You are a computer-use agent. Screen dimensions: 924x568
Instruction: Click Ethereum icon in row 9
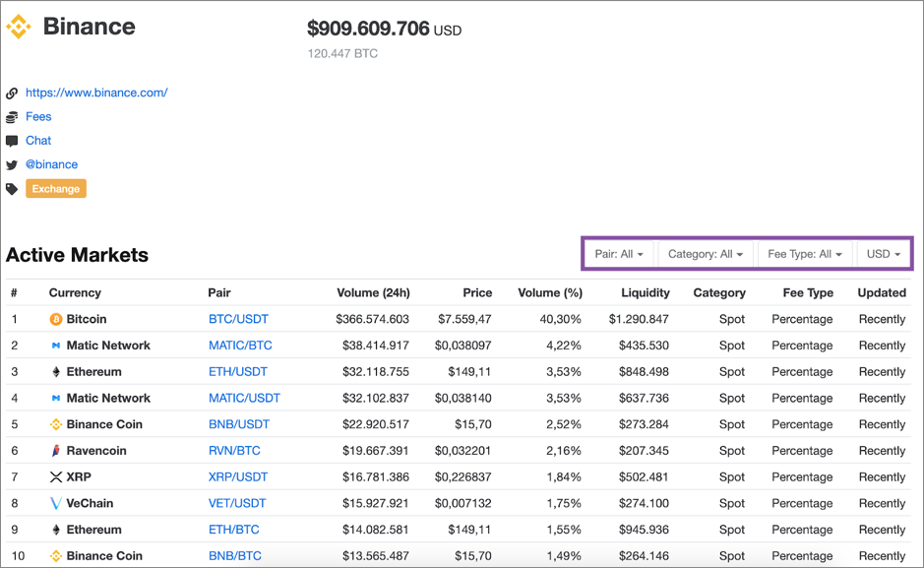[x=56, y=530]
